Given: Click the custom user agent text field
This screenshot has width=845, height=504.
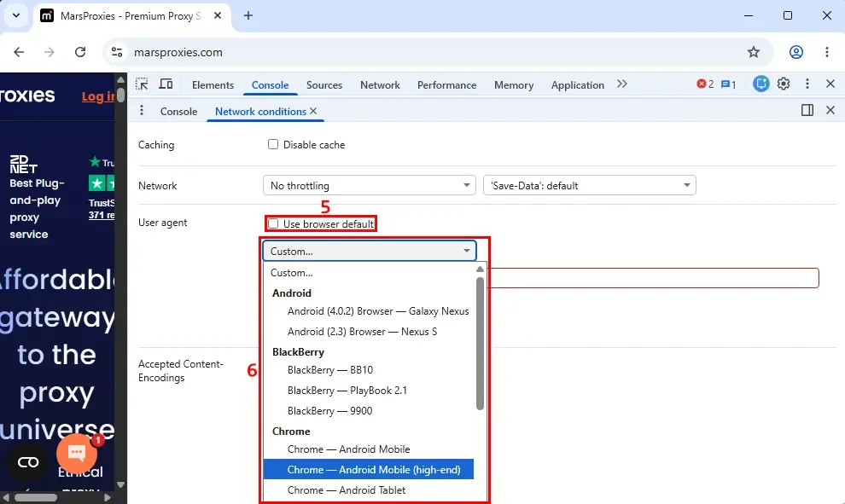Looking at the screenshot, I should coord(653,278).
